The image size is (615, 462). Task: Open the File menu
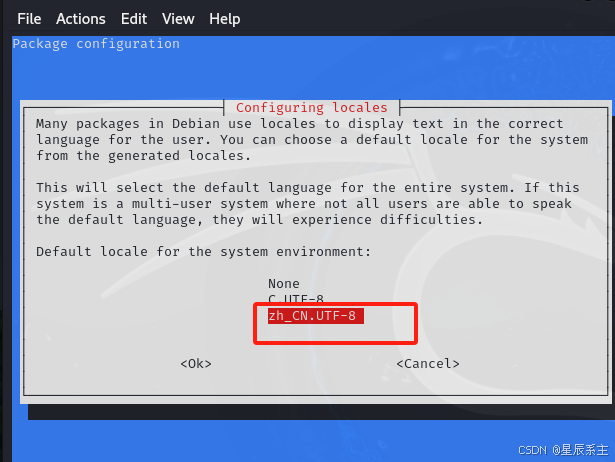click(29, 19)
